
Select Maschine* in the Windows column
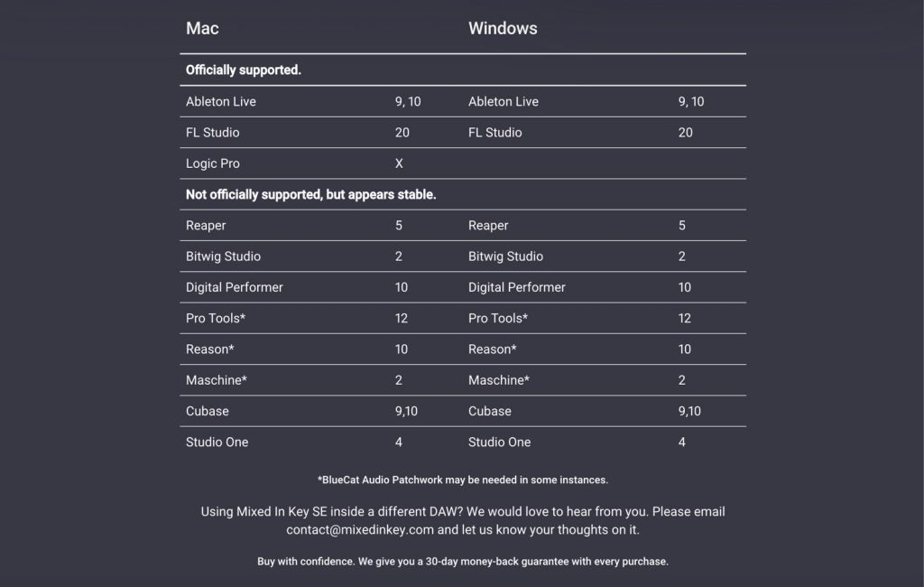pos(499,380)
